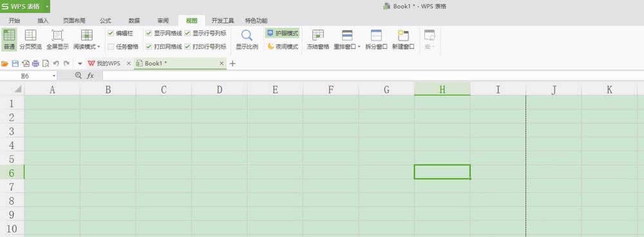Screen dimensions: 644x237
Task: Click the print icon
Action: (35, 64)
